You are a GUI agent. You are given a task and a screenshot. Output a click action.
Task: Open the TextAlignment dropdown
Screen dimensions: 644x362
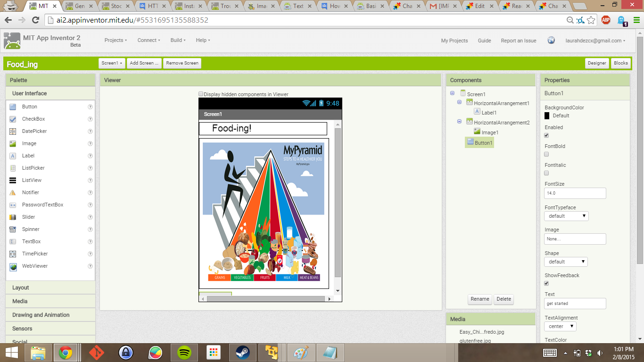tap(560, 326)
